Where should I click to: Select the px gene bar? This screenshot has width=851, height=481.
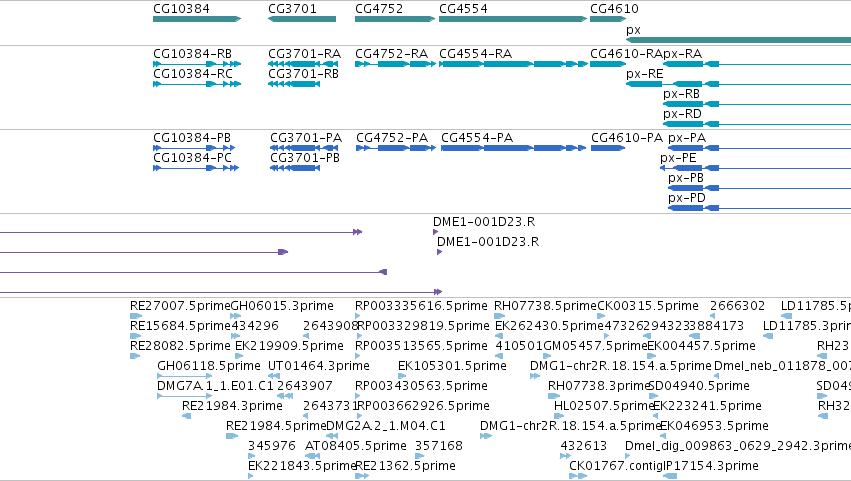738,40
